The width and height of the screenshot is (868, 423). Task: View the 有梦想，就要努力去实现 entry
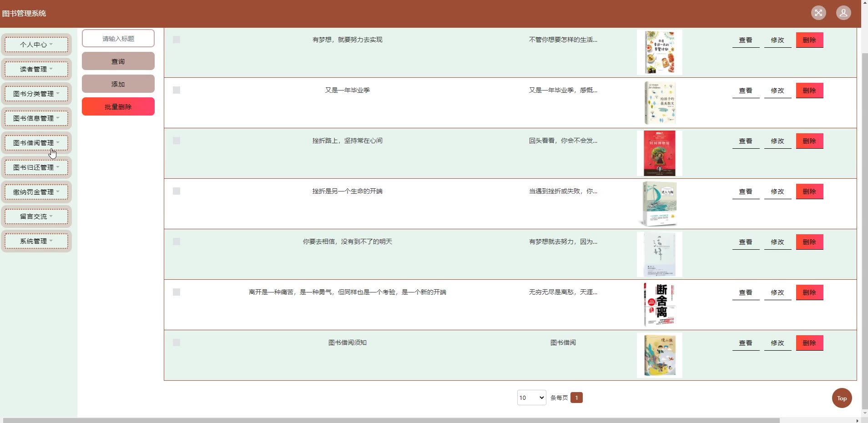[x=746, y=40]
